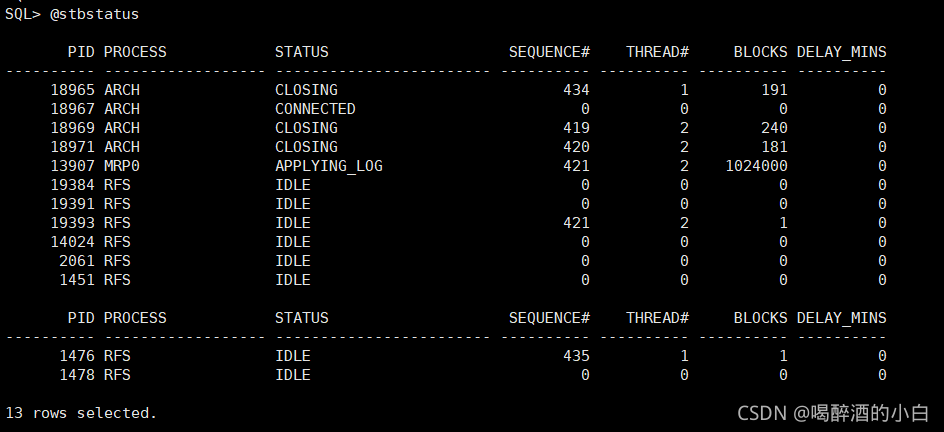The image size is (944, 432).
Task: Click sequence number 435
Action: [576, 356]
